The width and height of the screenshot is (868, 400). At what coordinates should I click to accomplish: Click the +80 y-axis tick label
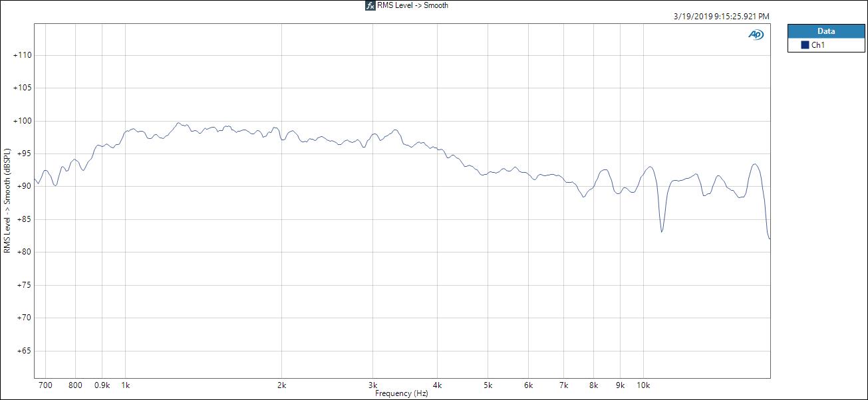click(x=25, y=252)
